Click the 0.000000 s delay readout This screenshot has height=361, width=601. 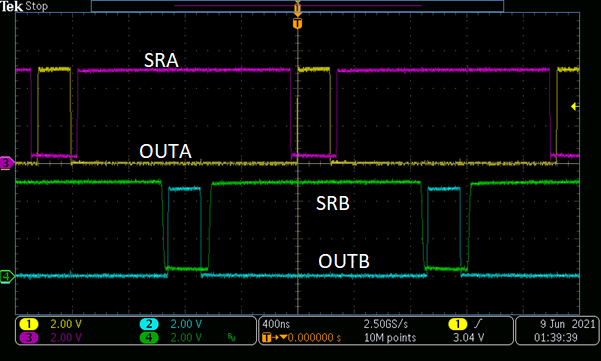tap(314, 338)
